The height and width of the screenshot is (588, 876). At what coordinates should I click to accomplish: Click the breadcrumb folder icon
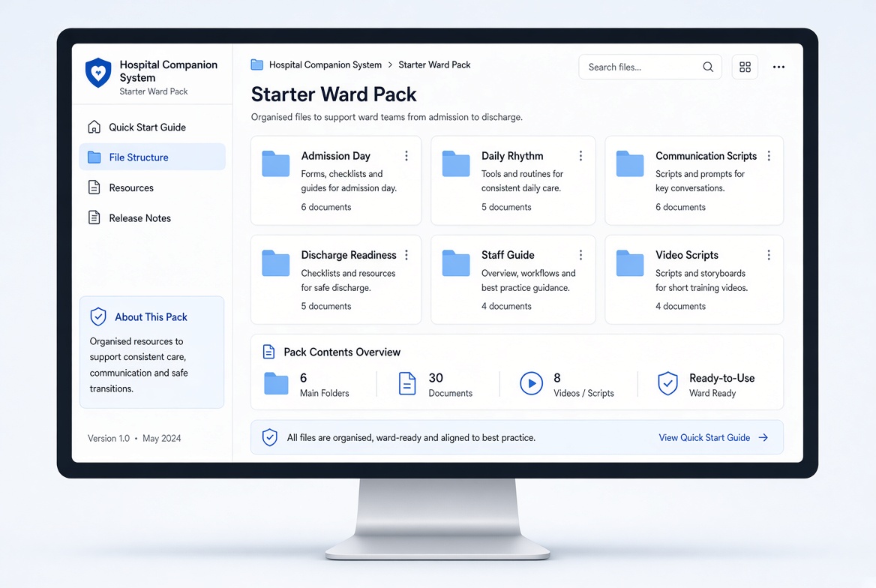pos(257,64)
